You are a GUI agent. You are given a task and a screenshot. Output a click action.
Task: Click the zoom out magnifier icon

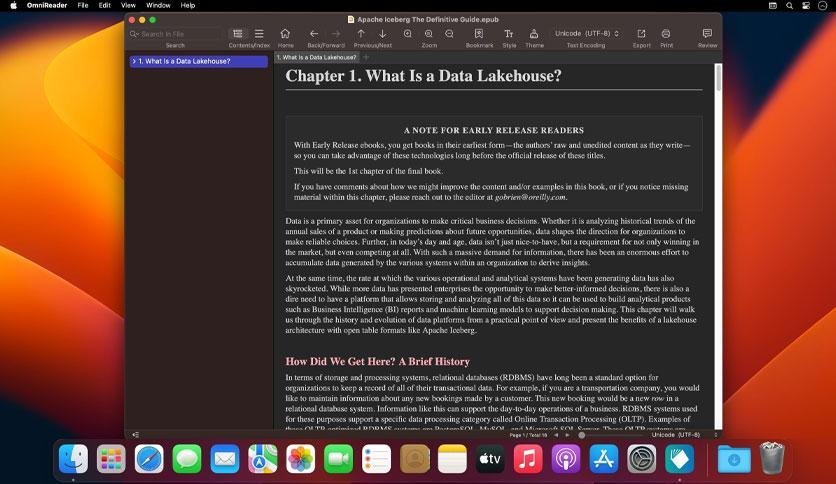coord(450,34)
